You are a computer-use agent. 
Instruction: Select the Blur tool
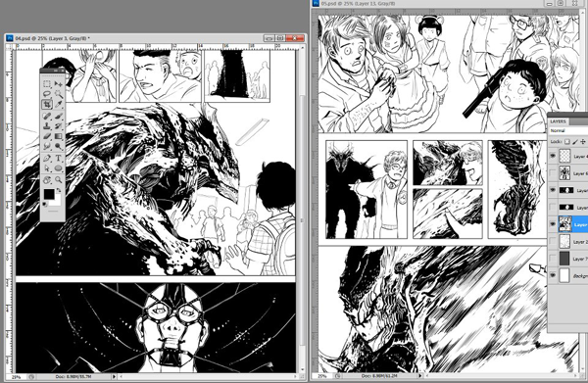[x=47, y=146]
